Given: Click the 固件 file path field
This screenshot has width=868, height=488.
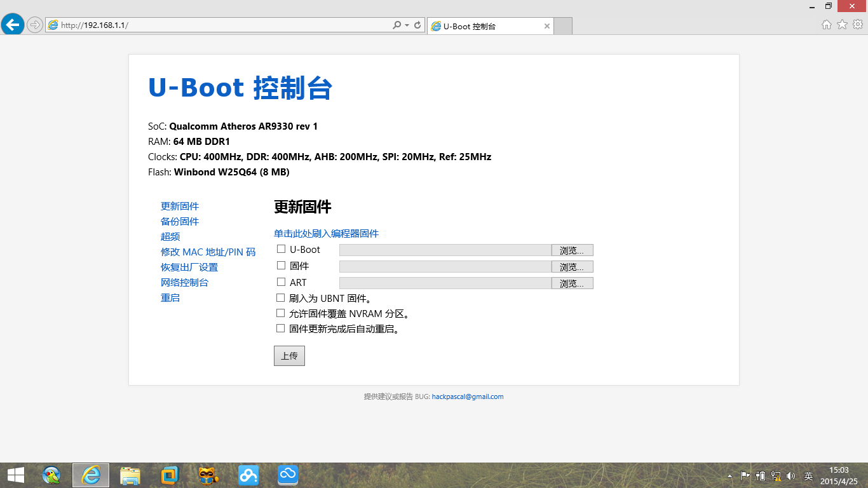Looking at the screenshot, I should tap(445, 267).
